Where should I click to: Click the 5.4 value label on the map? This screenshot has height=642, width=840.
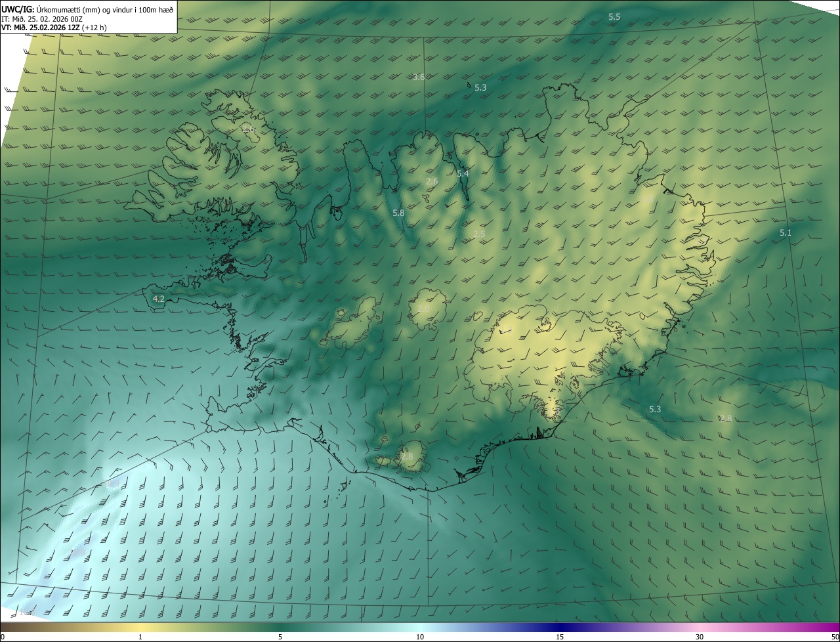pos(463,173)
